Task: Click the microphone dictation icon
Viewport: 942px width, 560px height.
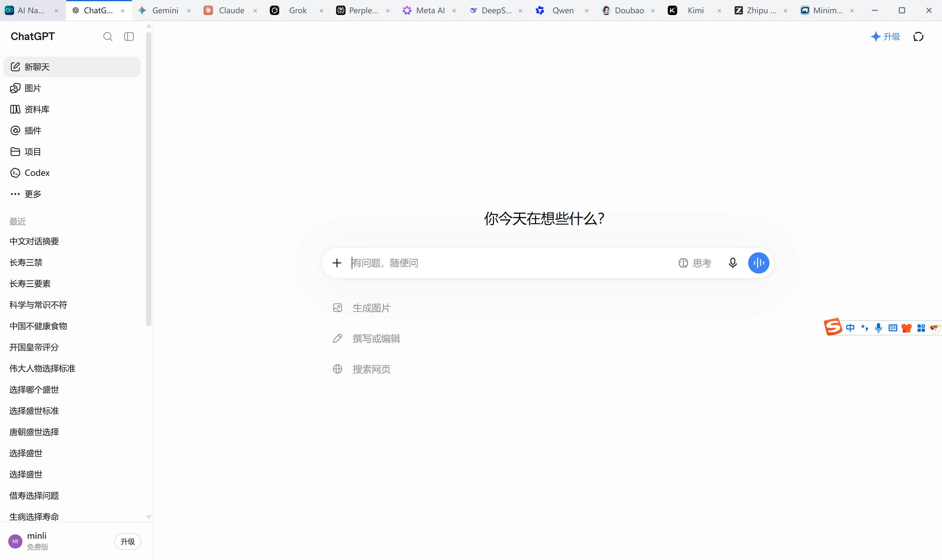Action: [733, 263]
